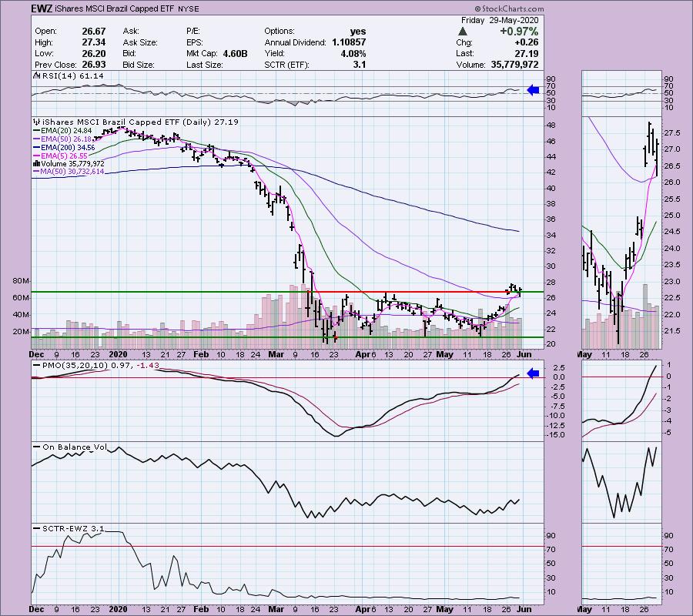This screenshot has width=693, height=616.
Task: Click the volume bars icon in the legend
Action: click(x=37, y=163)
